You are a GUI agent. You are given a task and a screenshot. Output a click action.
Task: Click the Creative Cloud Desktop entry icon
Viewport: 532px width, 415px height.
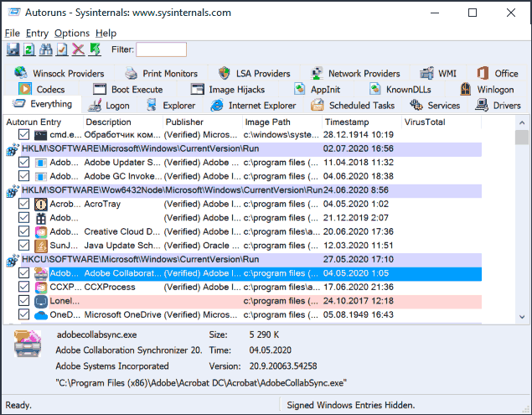pyautogui.click(x=41, y=232)
